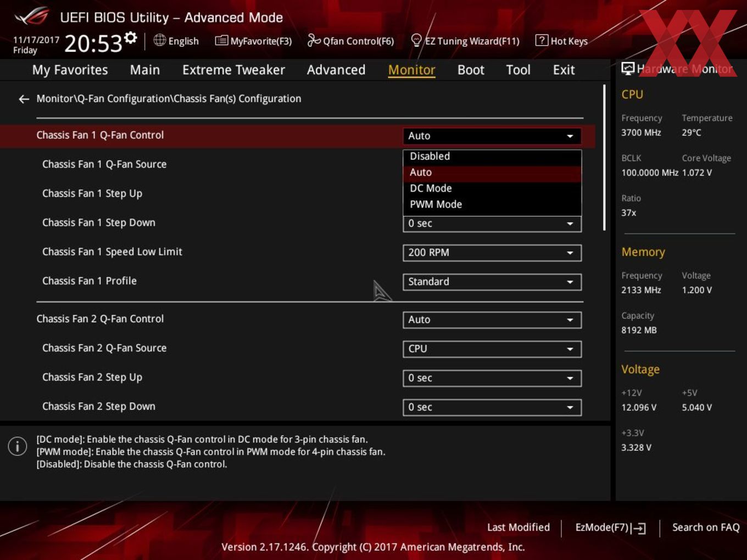Screen dimensions: 747x560
Task: Choose Auto in the open dropdown list
Action: (x=492, y=172)
